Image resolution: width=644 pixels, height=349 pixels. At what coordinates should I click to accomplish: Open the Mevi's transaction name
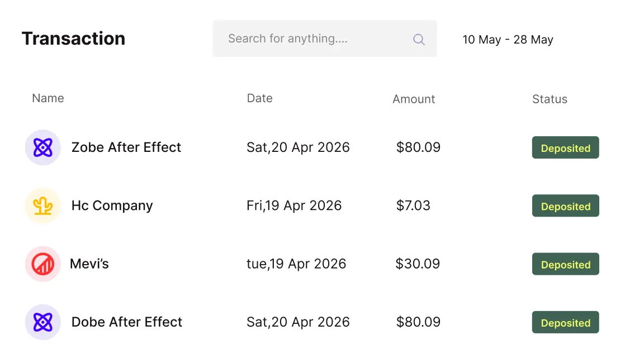click(x=89, y=264)
